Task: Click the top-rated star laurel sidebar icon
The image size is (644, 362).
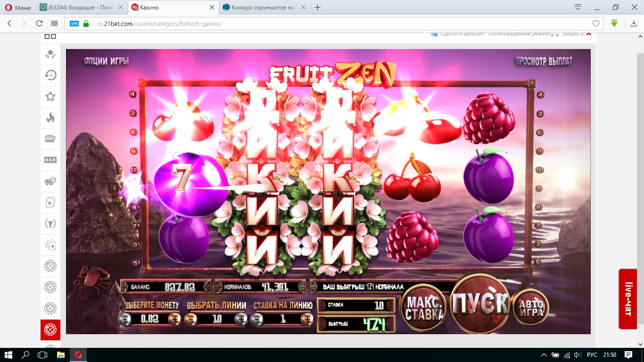Action: pos(50,54)
